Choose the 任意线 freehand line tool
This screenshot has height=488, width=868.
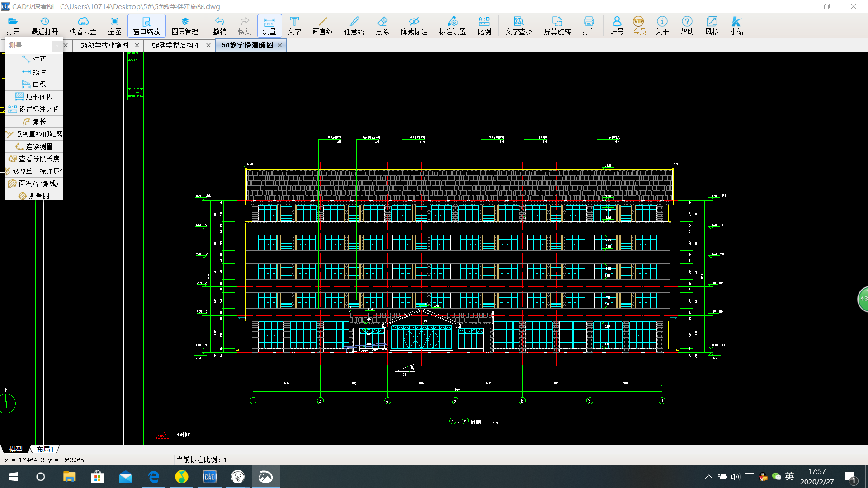[354, 26]
